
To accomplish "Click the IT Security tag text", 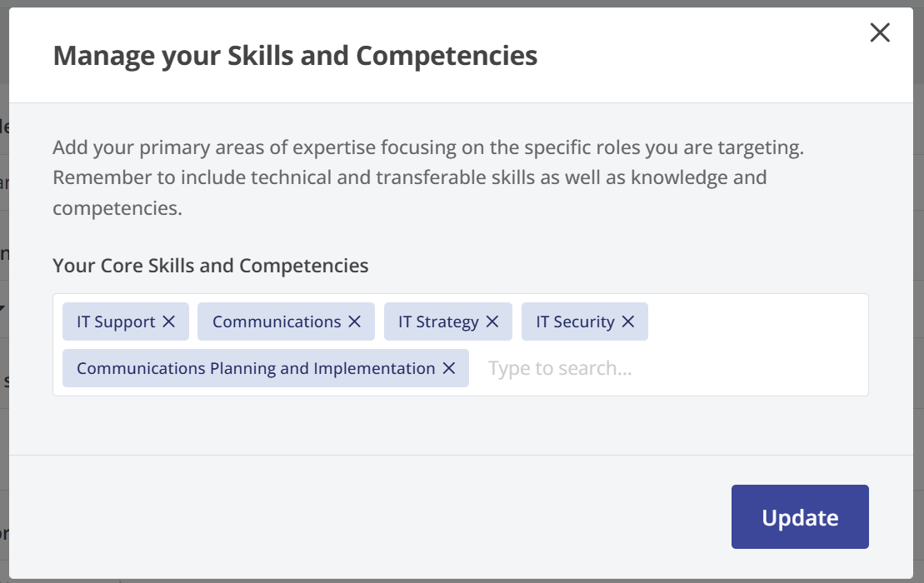I will [575, 321].
